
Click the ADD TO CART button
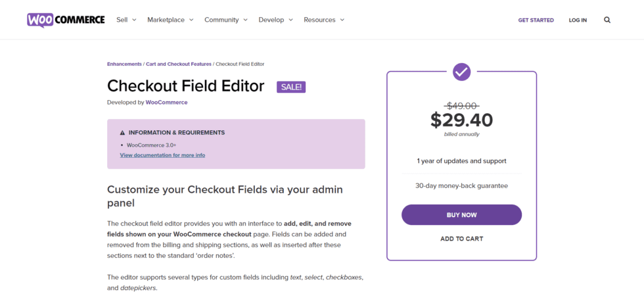tap(461, 239)
